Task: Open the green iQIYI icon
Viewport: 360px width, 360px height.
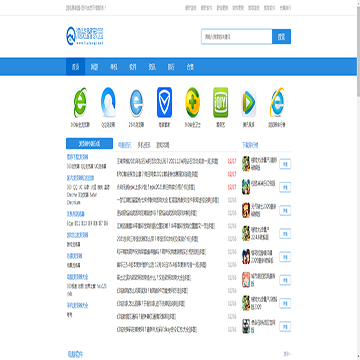Action: click(x=221, y=102)
